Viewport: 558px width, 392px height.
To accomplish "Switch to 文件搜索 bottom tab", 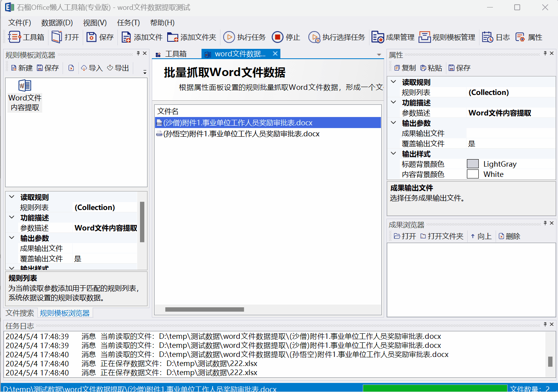I will point(20,313).
